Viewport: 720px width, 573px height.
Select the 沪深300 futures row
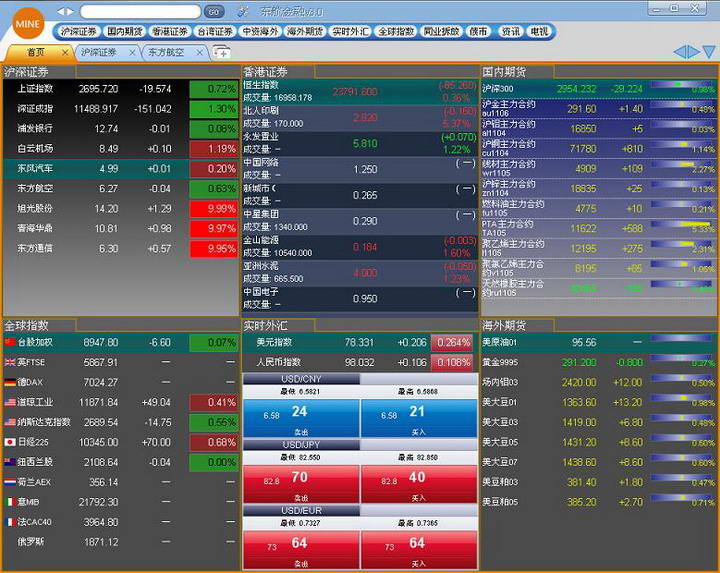[599, 89]
